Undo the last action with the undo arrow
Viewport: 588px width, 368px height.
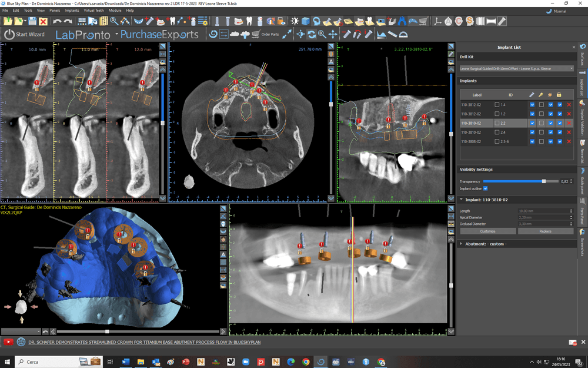pos(57,21)
